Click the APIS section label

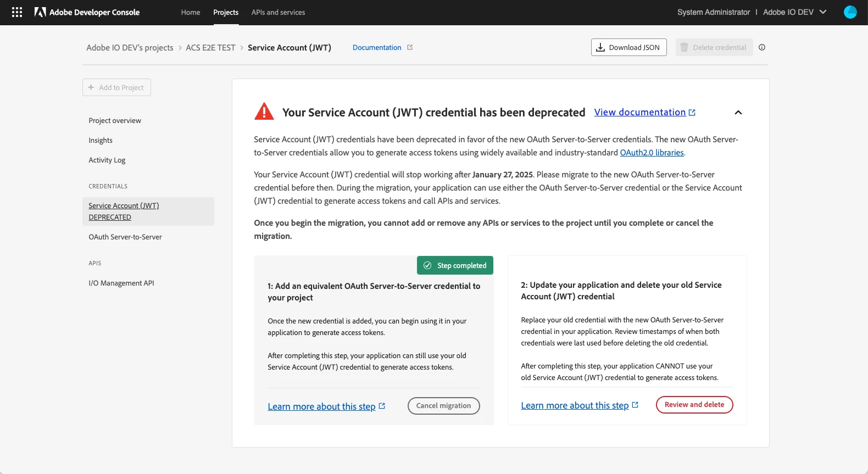coord(95,263)
